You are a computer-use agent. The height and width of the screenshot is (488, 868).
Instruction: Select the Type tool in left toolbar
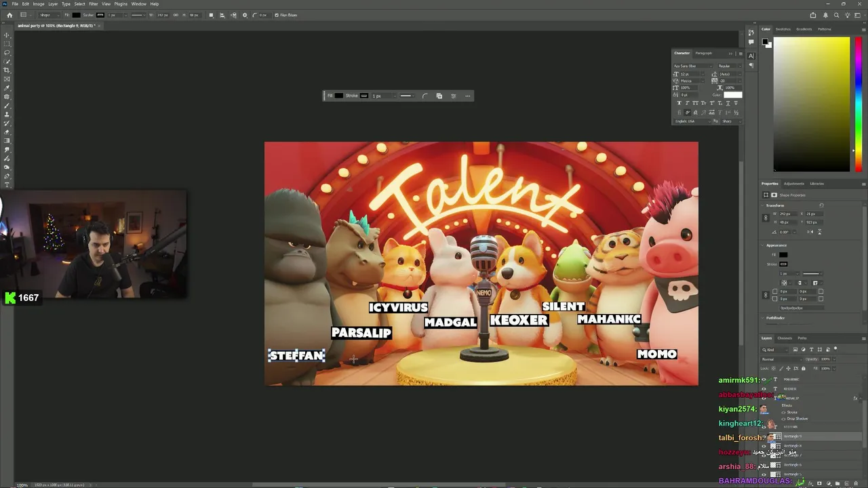(x=7, y=184)
